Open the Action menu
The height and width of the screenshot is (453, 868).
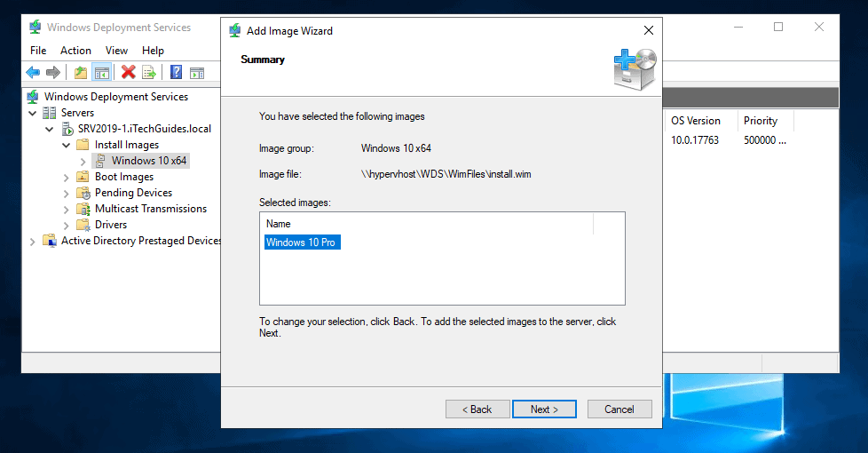pyautogui.click(x=75, y=51)
